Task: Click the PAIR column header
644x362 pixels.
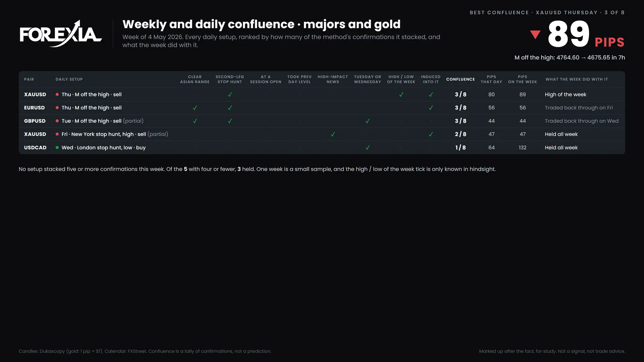Action: [x=29, y=79]
